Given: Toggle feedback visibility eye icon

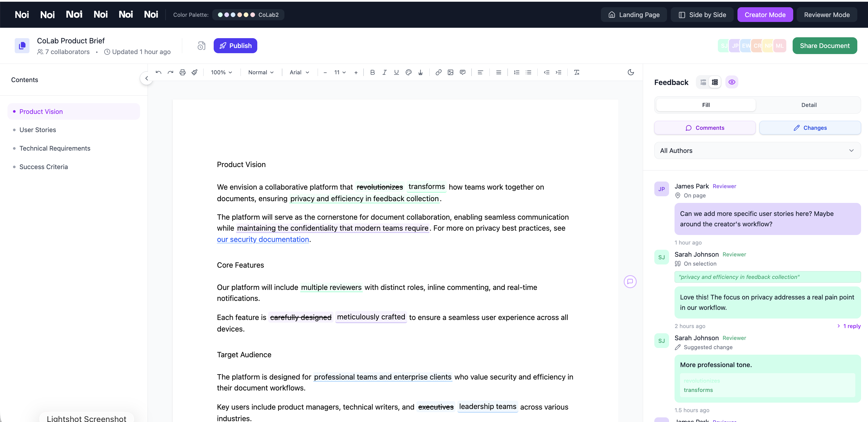Looking at the screenshot, I should [731, 82].
